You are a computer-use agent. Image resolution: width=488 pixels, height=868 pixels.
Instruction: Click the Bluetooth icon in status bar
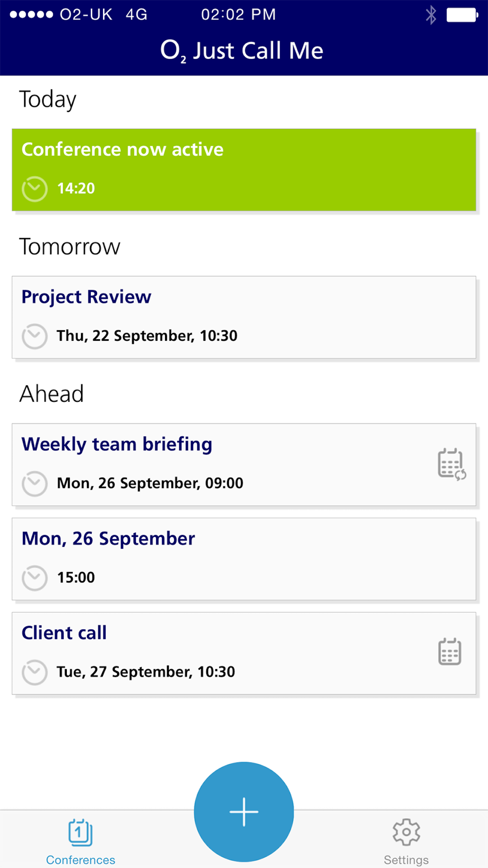431,15
